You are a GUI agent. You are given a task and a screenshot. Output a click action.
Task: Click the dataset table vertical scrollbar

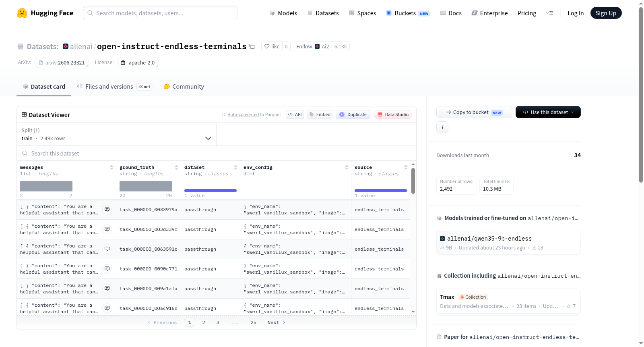[413, 181]
